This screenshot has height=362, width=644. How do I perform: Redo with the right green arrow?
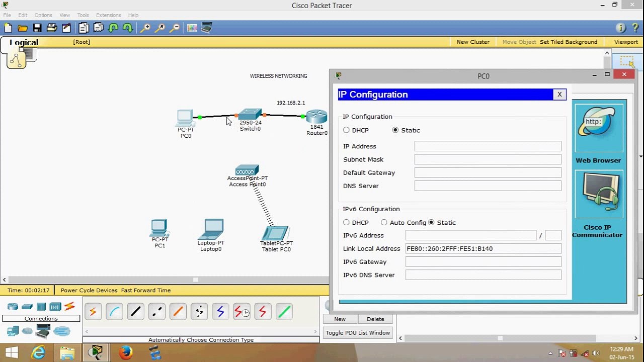click(128, 28)
